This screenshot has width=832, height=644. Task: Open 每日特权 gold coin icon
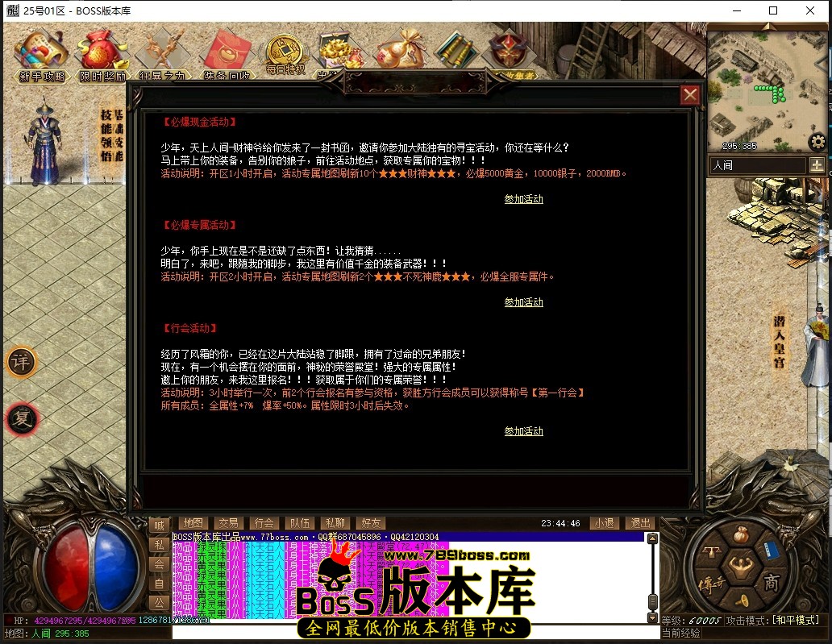point(285,53)
